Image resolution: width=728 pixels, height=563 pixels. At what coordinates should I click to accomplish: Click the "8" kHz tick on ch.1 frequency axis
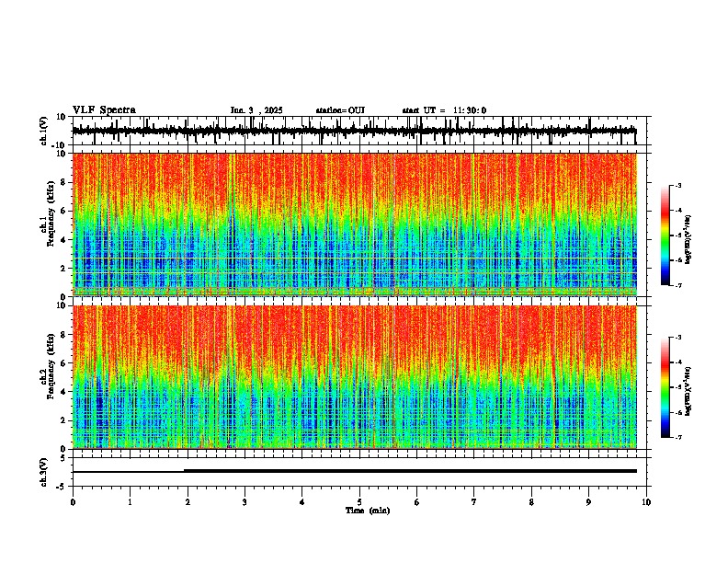[x=64, y=182]
